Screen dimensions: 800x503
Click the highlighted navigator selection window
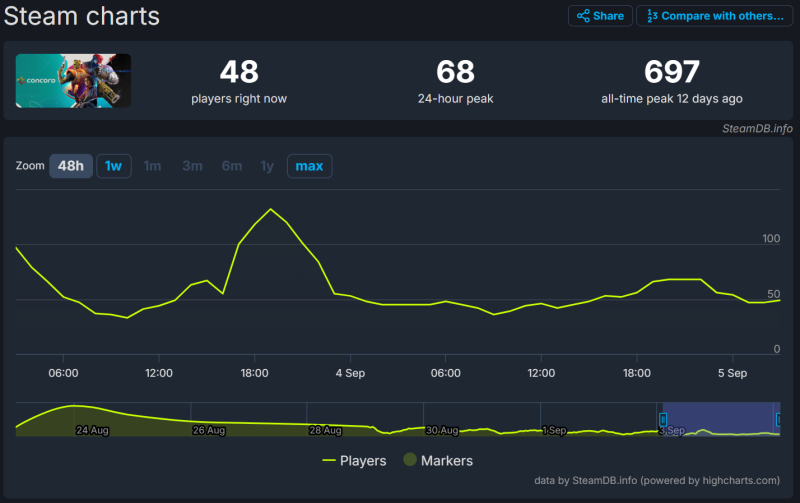720,419
